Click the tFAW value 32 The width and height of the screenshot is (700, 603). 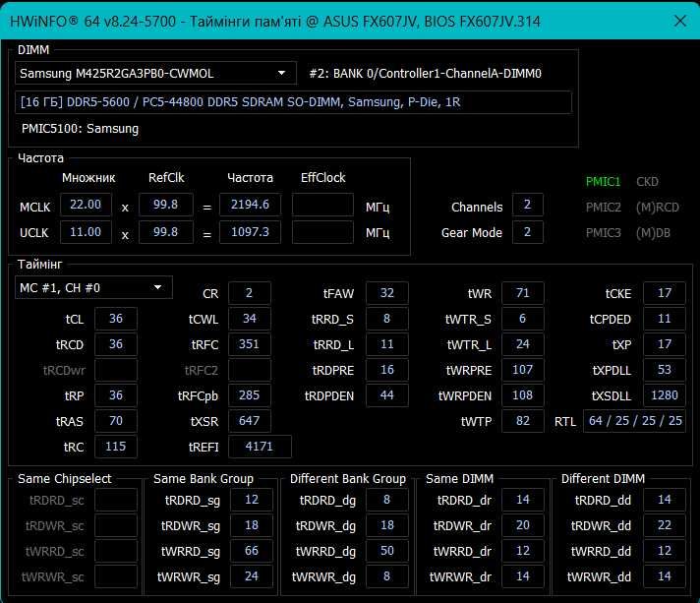pos(387,293)
